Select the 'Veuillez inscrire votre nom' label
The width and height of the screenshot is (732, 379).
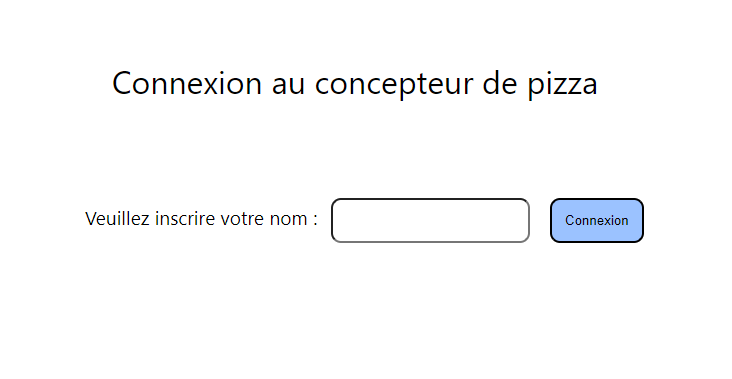(201, 218)
